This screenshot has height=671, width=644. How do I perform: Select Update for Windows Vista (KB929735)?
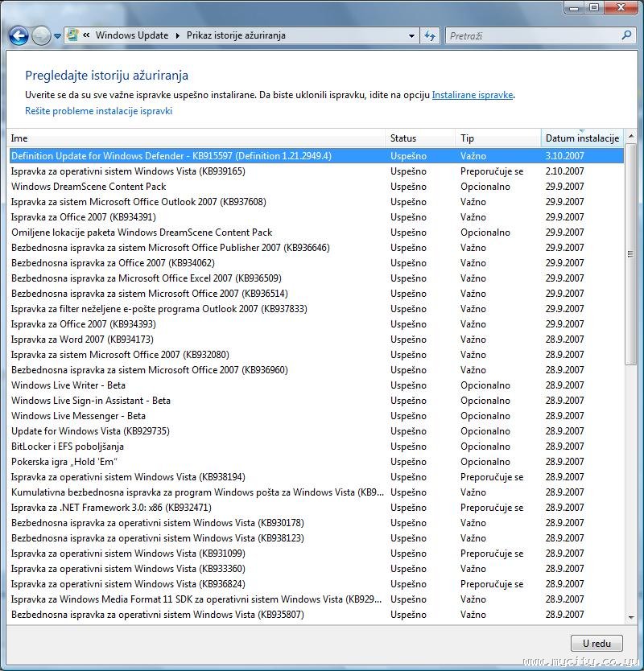[x=316, y=431]
